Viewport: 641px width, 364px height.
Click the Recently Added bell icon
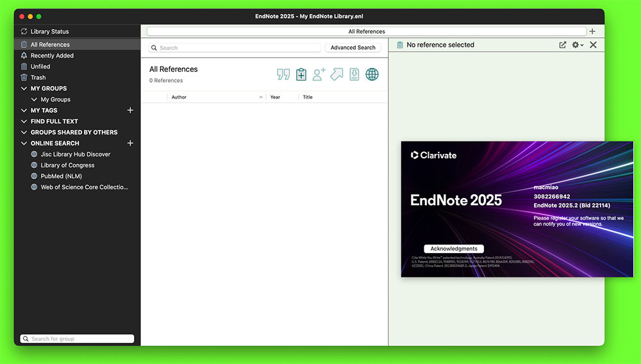coord(24,56)
